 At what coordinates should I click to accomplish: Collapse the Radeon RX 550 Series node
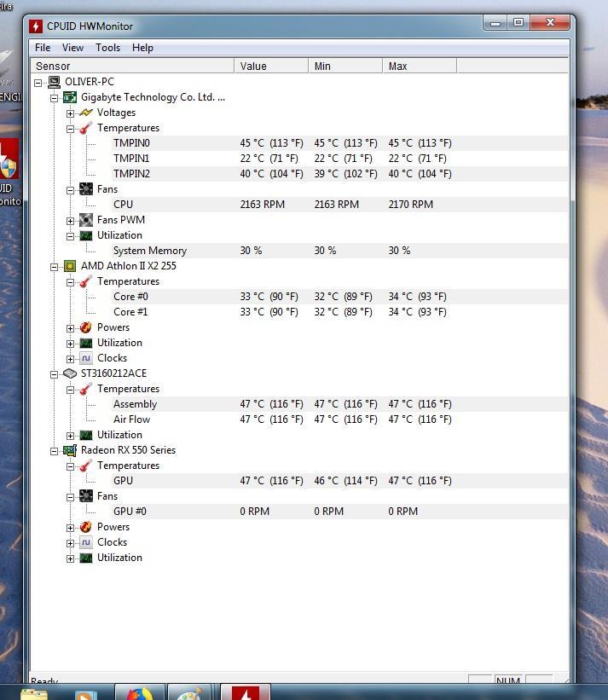54,451
